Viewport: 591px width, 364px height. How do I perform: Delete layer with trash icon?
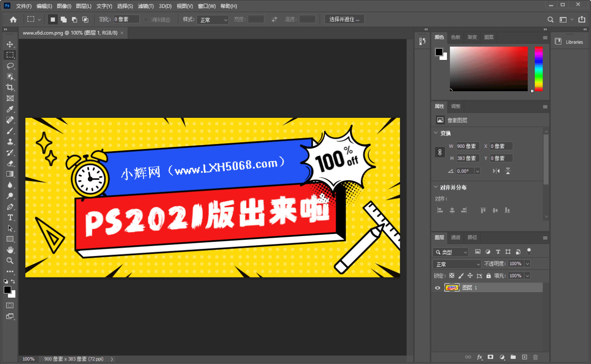click(x=536, y=357)
